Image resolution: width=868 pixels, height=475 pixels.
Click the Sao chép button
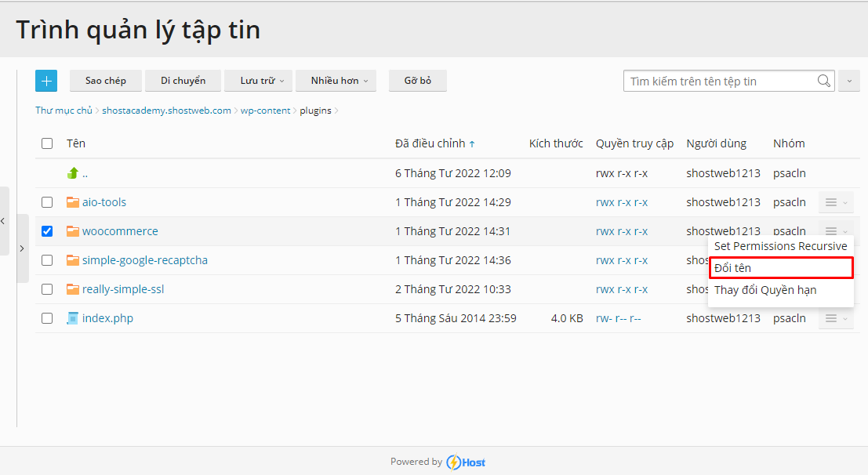point(105,80)
